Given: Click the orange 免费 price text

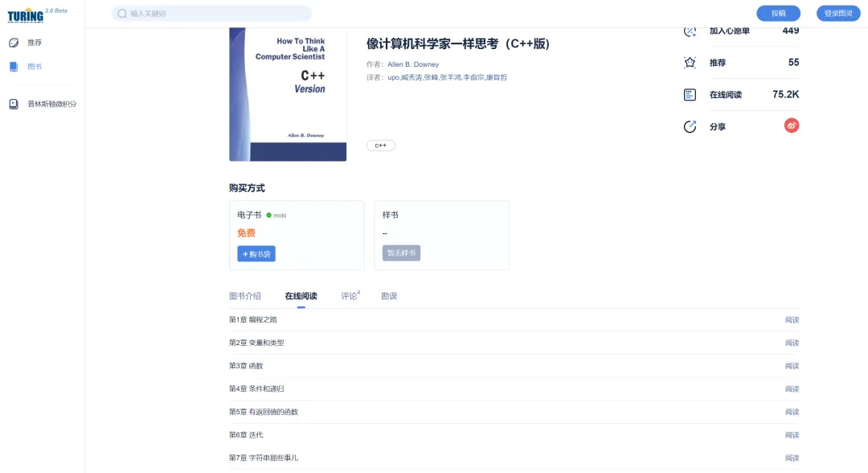Looking at the screenshot, I should tap(247, 233).
